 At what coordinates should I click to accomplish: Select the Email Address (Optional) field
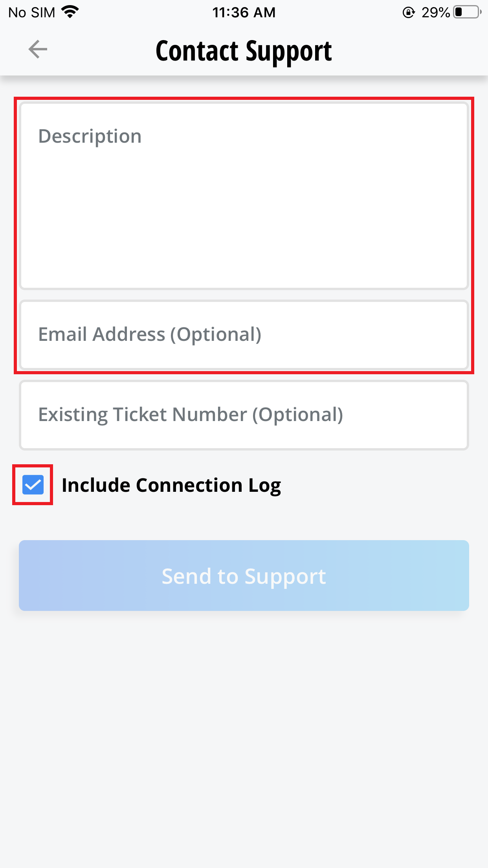click(x=244, y=335)
